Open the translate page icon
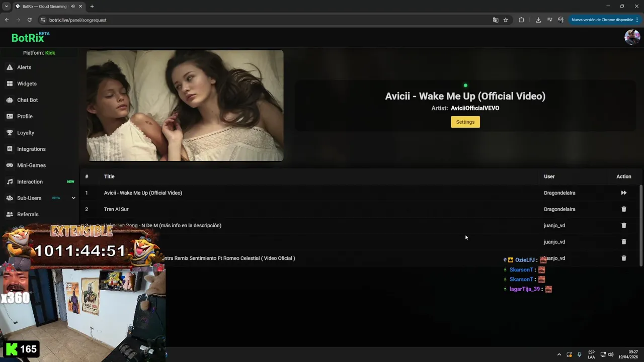The image size is (644, 362). click(496, 20)
